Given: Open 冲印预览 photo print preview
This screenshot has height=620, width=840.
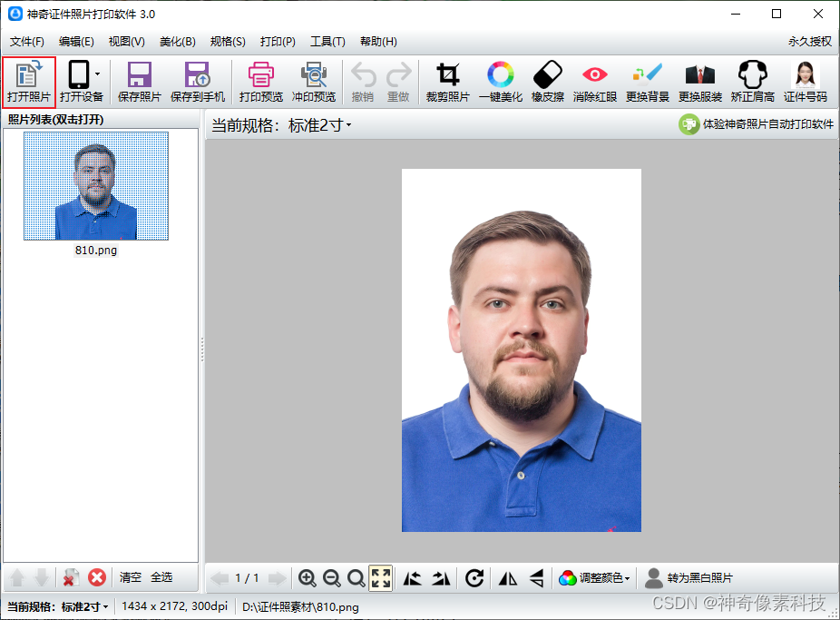Looking at the screenshot, I should click(313, 82).
